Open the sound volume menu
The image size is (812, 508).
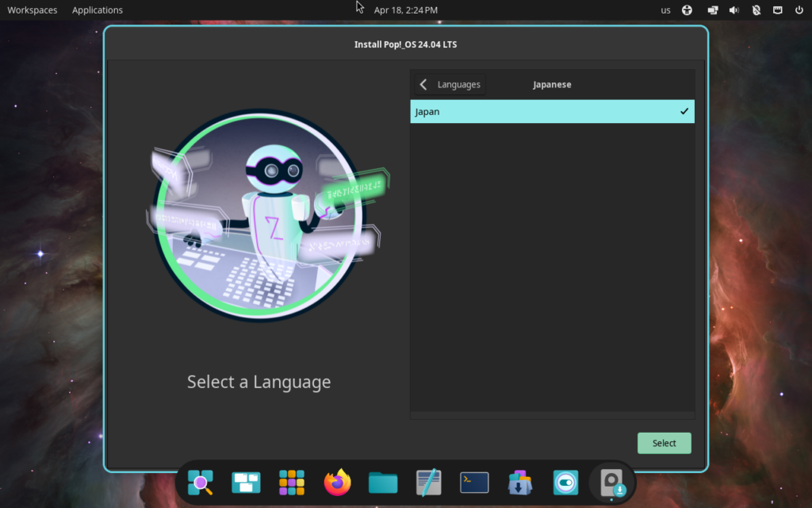[733, 10]
